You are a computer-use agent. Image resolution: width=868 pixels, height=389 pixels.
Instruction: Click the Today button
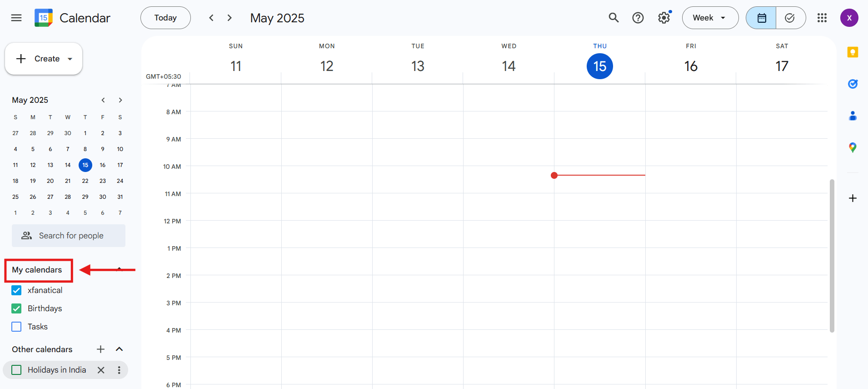(165, 18)
